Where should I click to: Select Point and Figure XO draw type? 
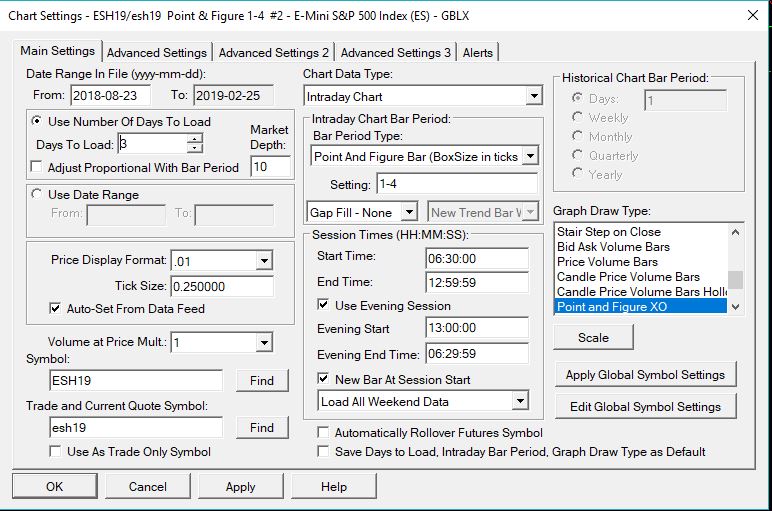point(641,306)
